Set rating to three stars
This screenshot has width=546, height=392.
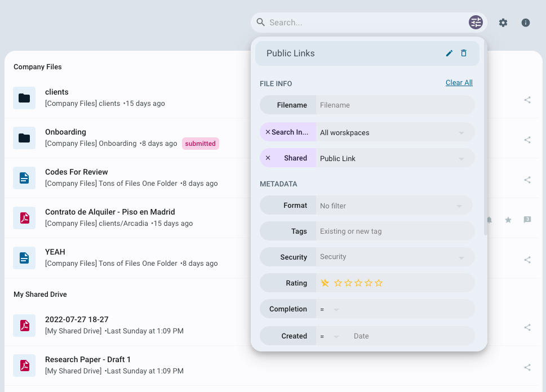pos(358,283)
